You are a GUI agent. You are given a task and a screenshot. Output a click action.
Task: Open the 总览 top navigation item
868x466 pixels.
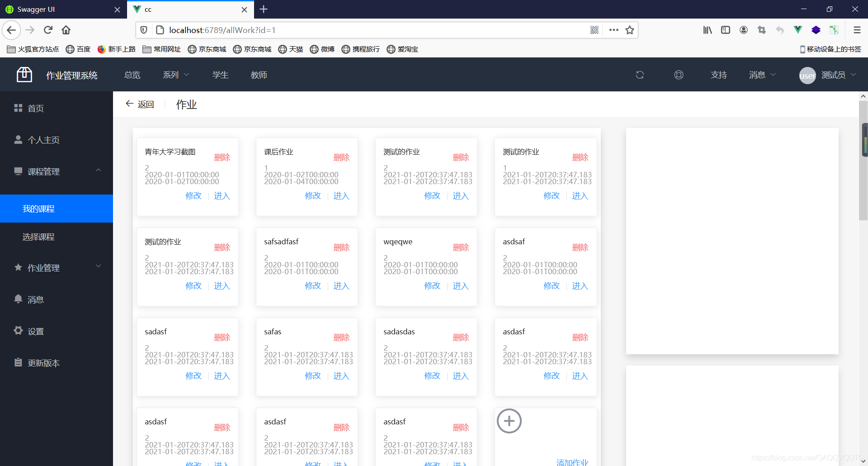132,75
